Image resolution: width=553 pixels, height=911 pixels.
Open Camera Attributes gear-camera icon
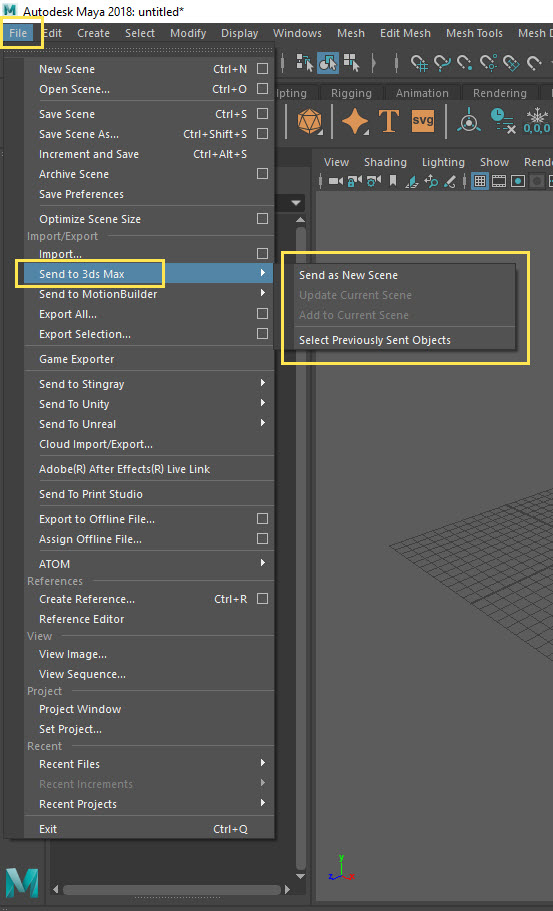point(374,181)
